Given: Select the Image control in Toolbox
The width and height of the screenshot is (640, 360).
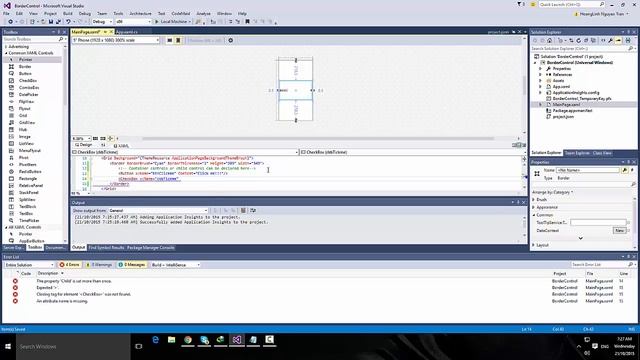Looking at the screenshot, I should [24, 136].
